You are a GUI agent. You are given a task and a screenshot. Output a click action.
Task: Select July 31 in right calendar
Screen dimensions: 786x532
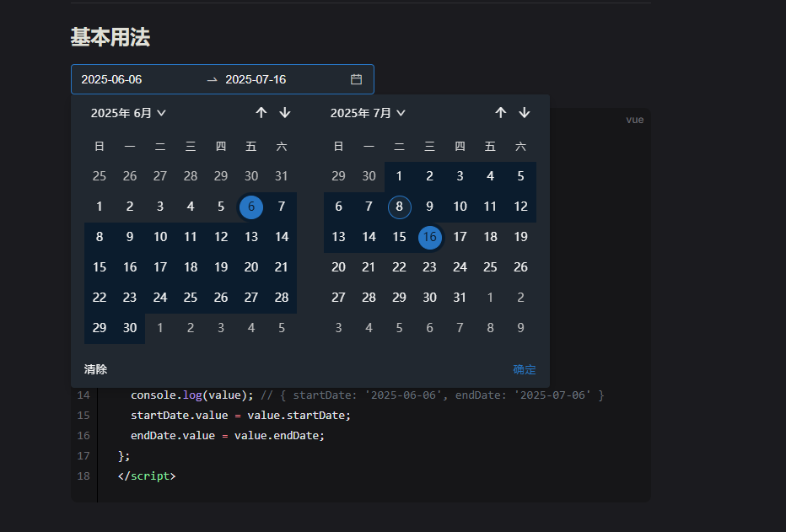(x=460, y=298)
